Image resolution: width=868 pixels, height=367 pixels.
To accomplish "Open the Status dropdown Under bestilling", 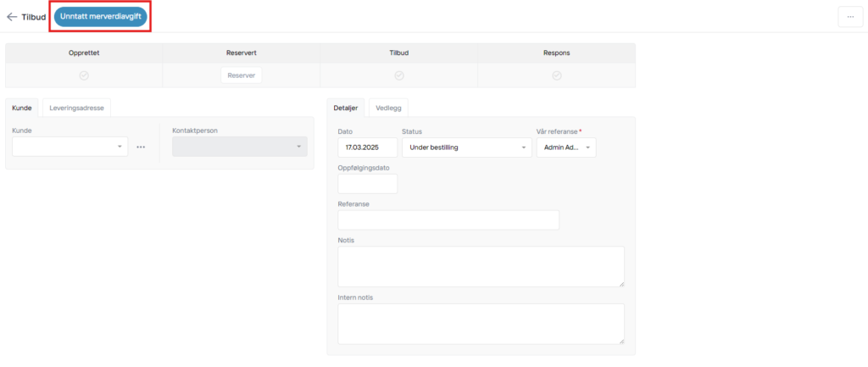I will [467, 147].
